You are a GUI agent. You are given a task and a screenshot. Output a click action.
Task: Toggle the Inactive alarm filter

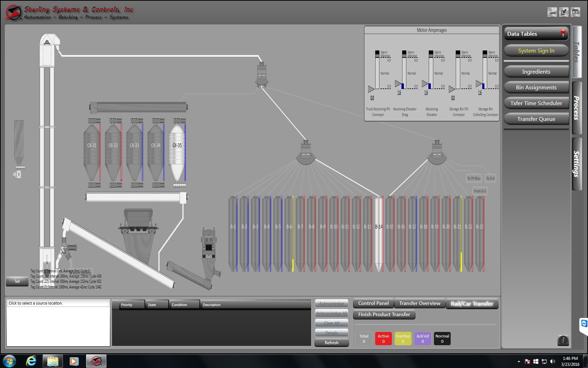(403, 339)
